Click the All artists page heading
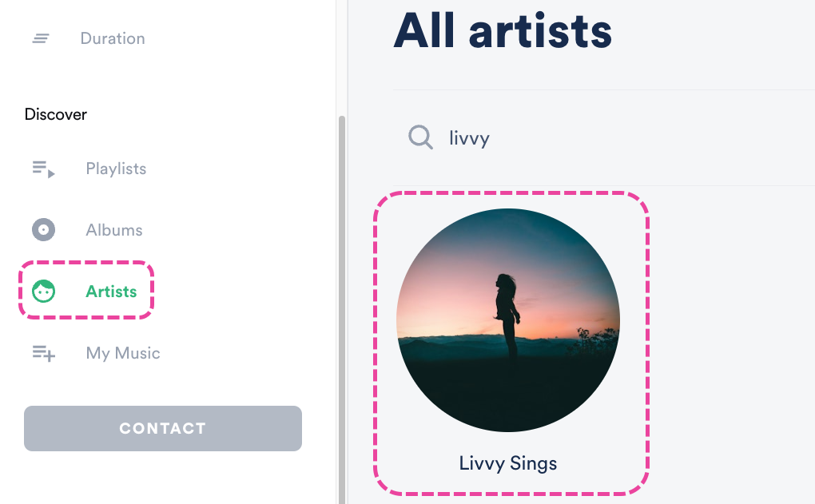The width and height of the screenshot is (815, 504). point(503,32)
